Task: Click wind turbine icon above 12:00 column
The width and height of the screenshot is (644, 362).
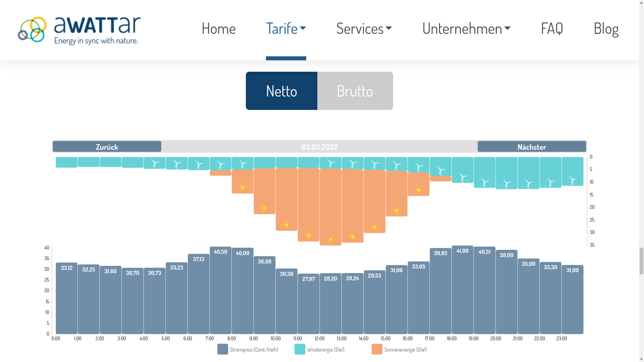Action: click(331, 163)
